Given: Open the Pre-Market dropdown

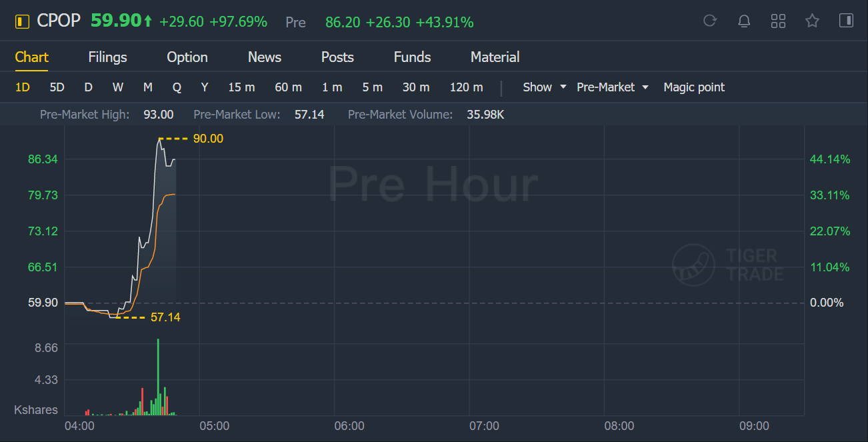Looking at the screenshot, I should [613, 87].
